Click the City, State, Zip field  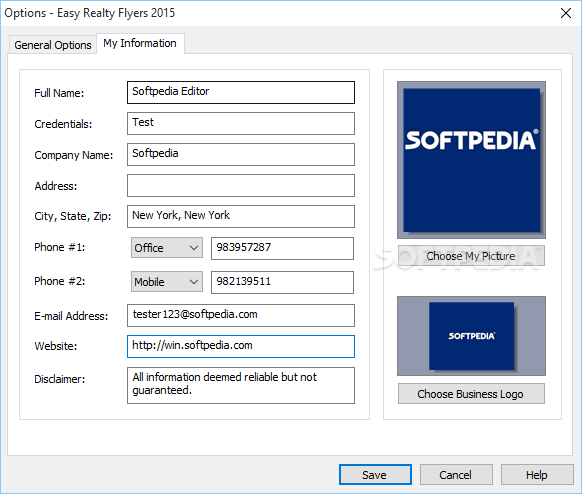point(241,216)
